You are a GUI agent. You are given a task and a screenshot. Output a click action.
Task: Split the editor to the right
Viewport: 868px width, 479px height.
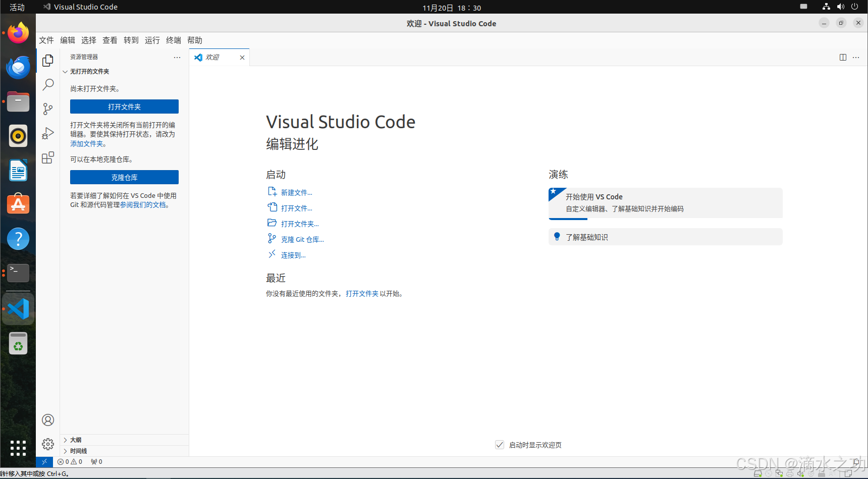[x=843, y=58]
